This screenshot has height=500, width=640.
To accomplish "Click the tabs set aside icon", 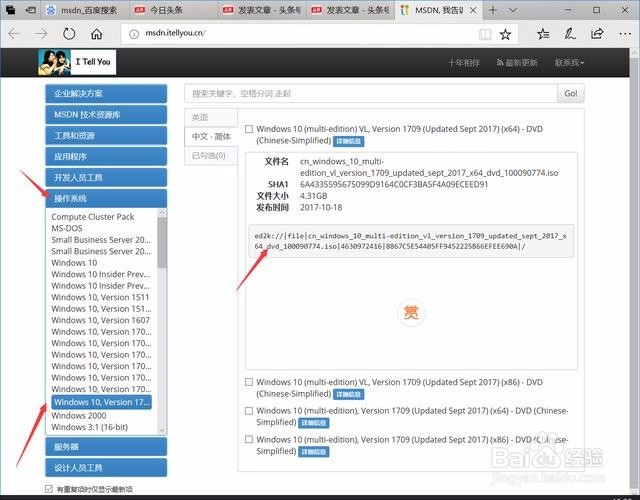I will coord(10,10).
